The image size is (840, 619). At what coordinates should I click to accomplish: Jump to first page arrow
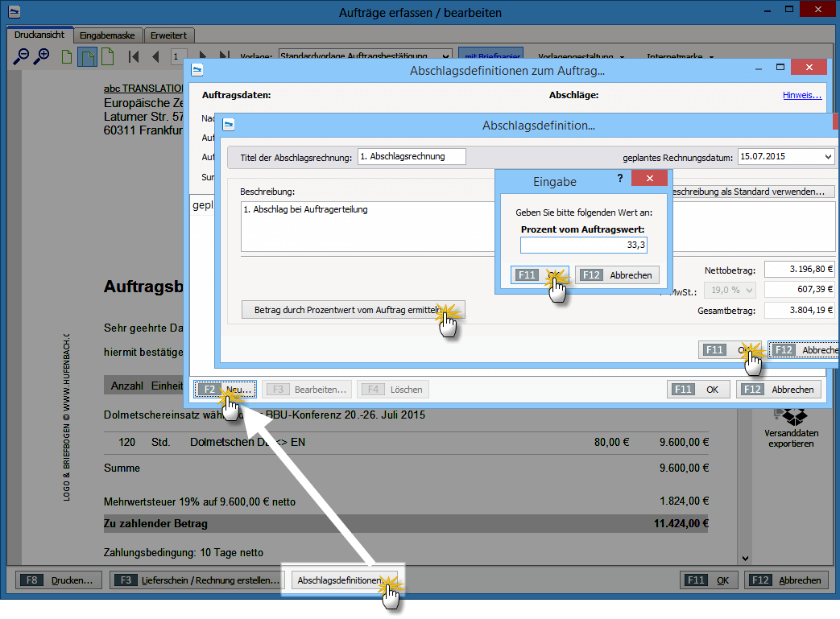pyautogui.click(x=134, y=56)
